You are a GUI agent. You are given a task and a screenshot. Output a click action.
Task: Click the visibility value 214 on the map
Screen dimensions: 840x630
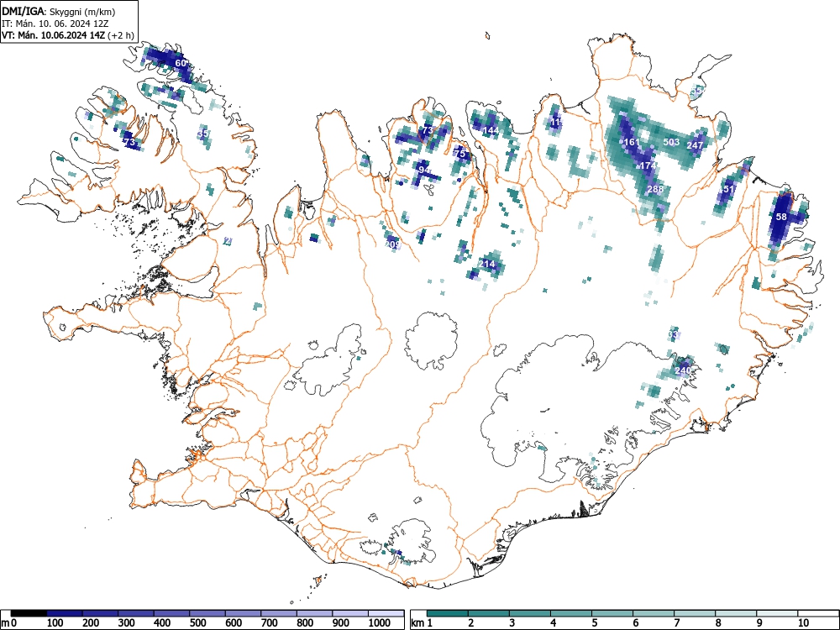[486, 264]
